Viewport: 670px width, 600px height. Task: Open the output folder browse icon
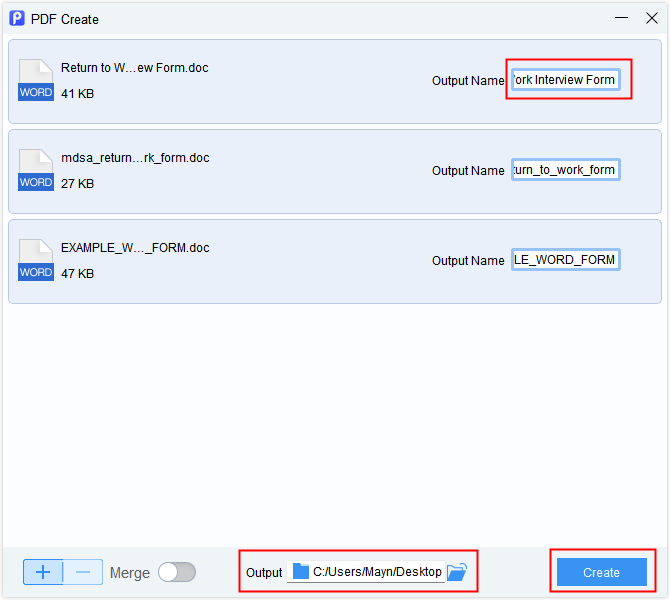click(x=457, y=572)
